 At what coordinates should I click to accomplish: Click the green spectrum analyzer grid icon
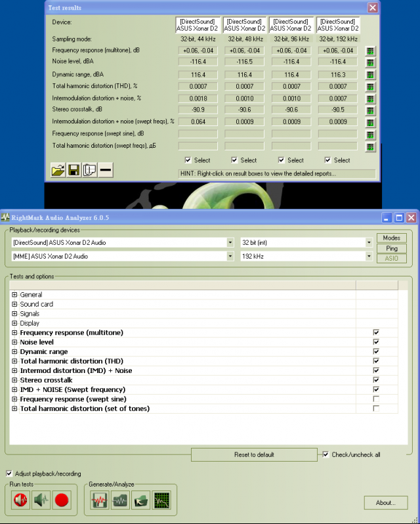(x=161, y=500)
